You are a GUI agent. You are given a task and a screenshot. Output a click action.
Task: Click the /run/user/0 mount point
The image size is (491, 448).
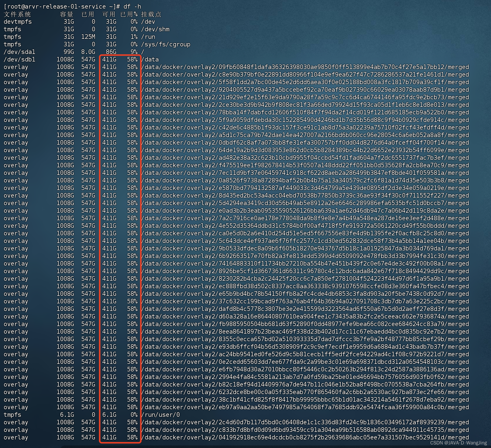click(161, 415)
